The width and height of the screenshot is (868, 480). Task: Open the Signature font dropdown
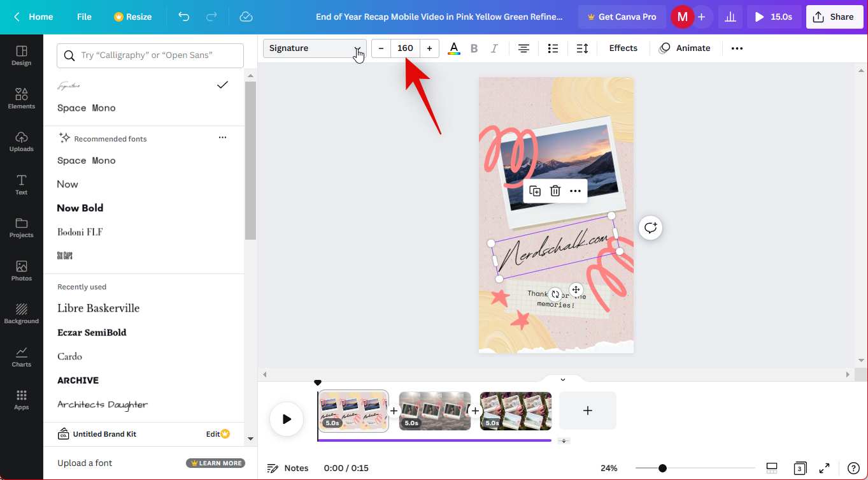[315, 48]
